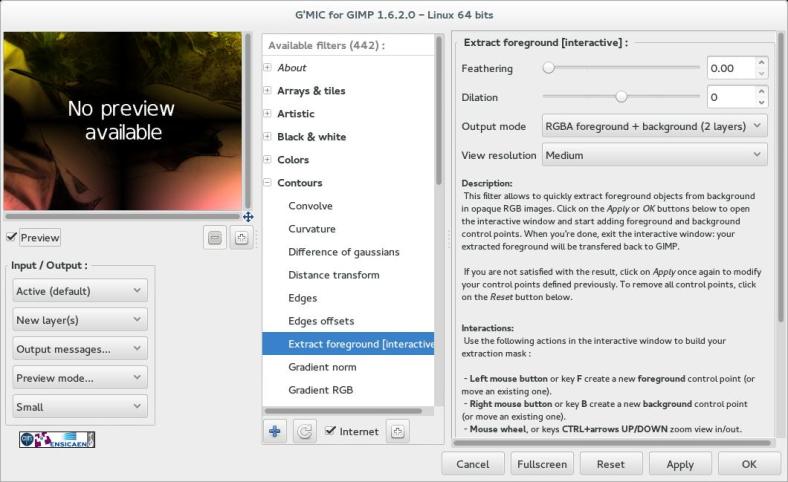Toggle the Preview checkbox

[x=12, y=237]
